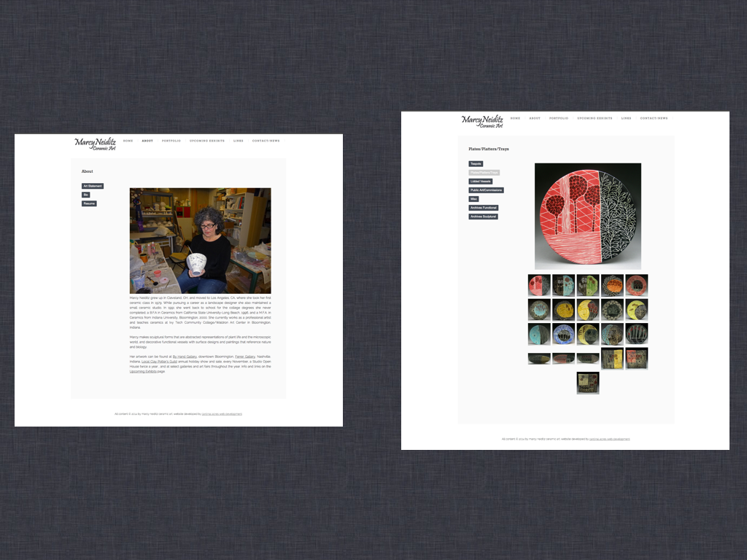Click the Marcy Neiditz logo on portfolio page
This screenshot has height=560, width=747.
pyautogui.click(x=482, y=122)
